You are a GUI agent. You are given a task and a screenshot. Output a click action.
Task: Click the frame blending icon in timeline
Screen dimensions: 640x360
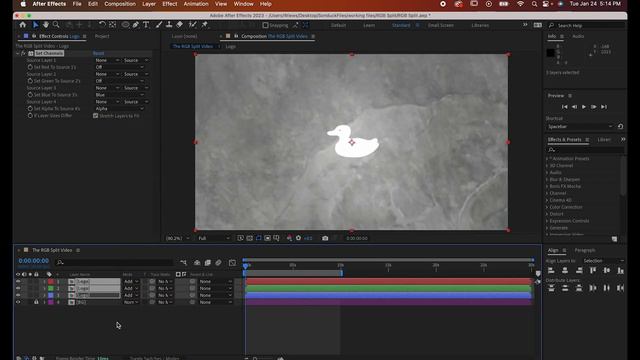(207, 262)
